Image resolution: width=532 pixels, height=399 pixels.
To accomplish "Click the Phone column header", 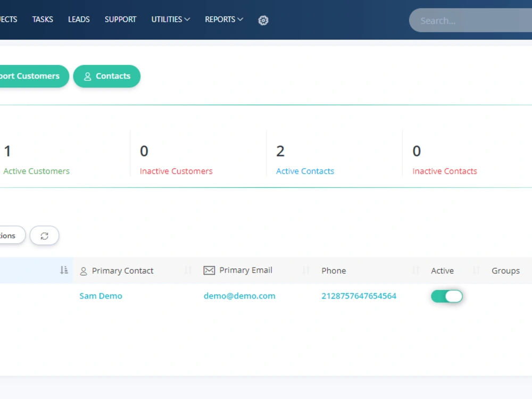I will coord(334,270).
